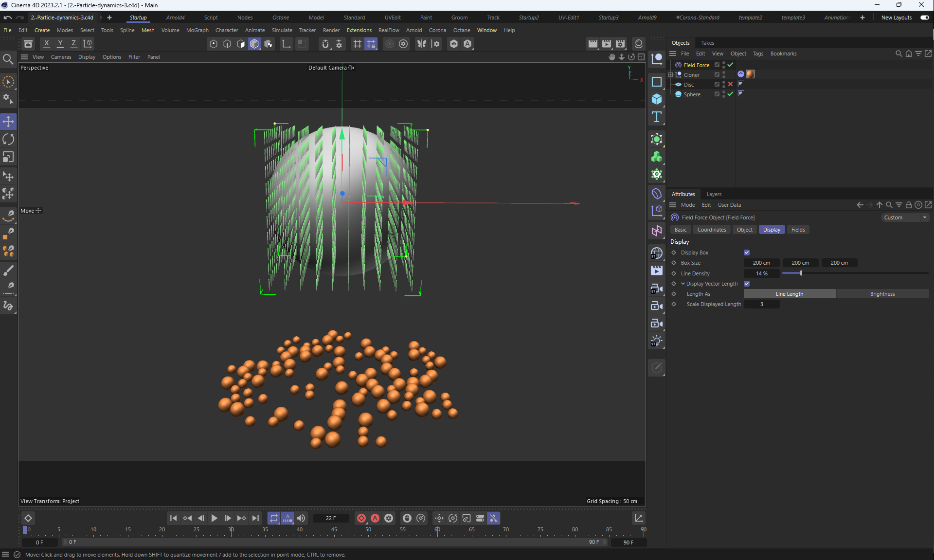
Task: Uncheck the Display Box checkbox
Action: pyautogui.click(x=747, y=253)
